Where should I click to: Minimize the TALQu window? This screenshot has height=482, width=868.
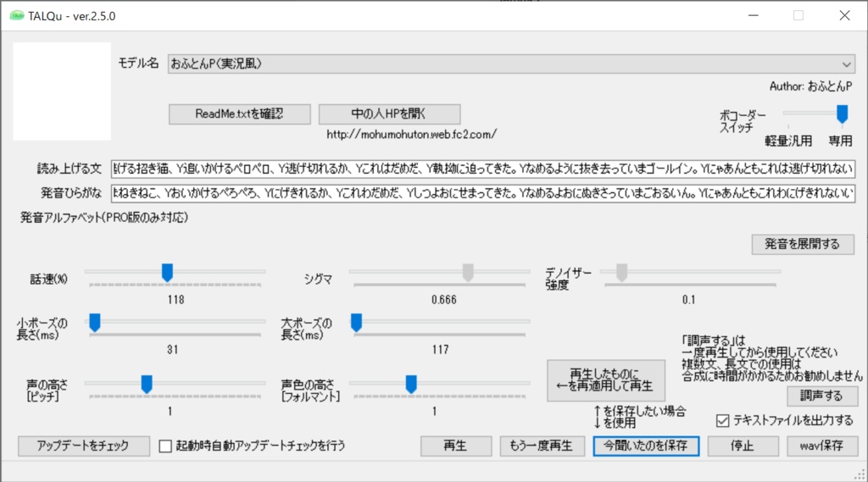tap(753, 15)
